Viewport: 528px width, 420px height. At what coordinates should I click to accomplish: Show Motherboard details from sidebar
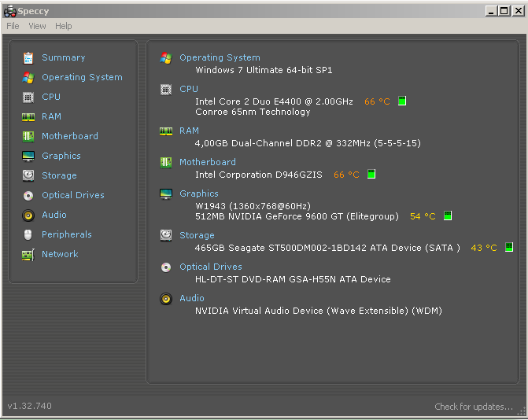(70, 136)
